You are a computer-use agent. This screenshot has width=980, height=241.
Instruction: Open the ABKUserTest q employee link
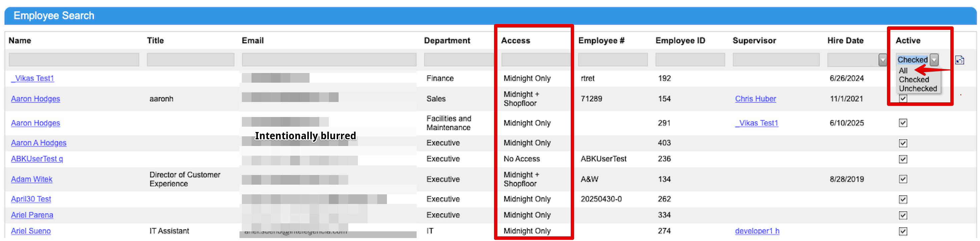pos(37,159)
